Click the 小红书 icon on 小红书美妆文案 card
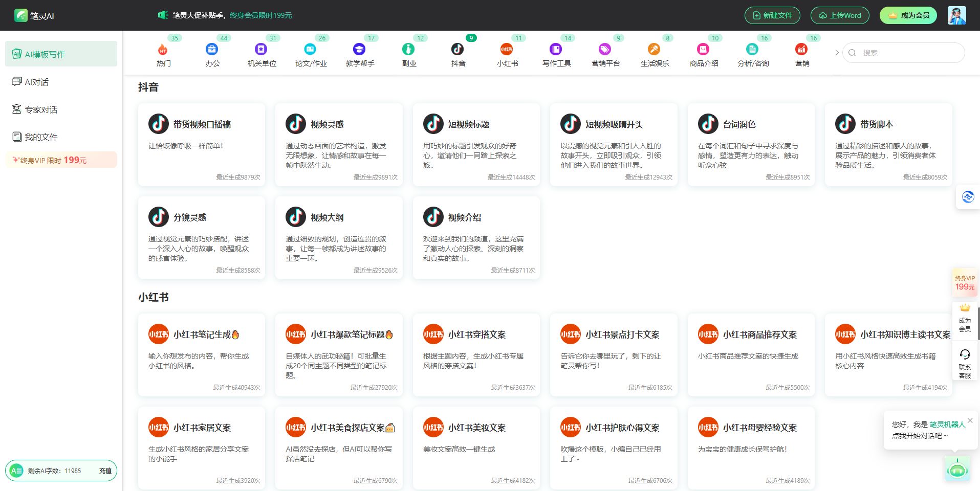This screenshot has height=491, width=980. (x=433, y=427)
